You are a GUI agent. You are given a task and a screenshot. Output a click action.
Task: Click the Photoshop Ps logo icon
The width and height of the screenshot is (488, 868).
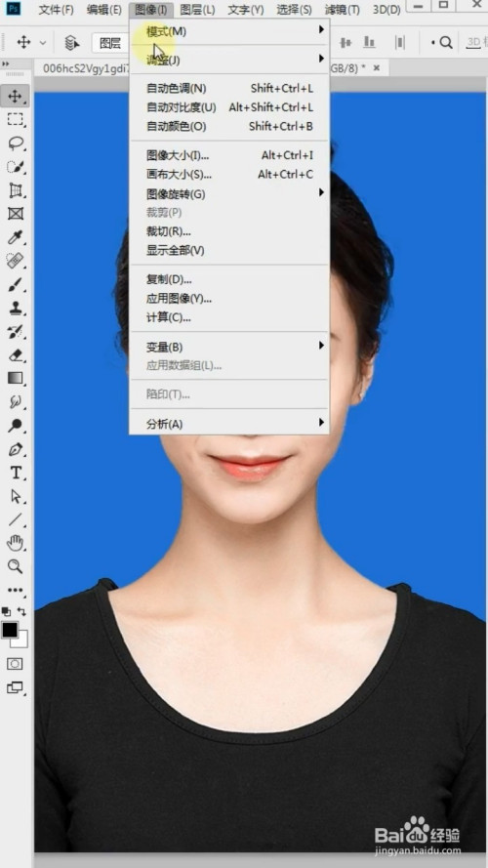point(14,8)
